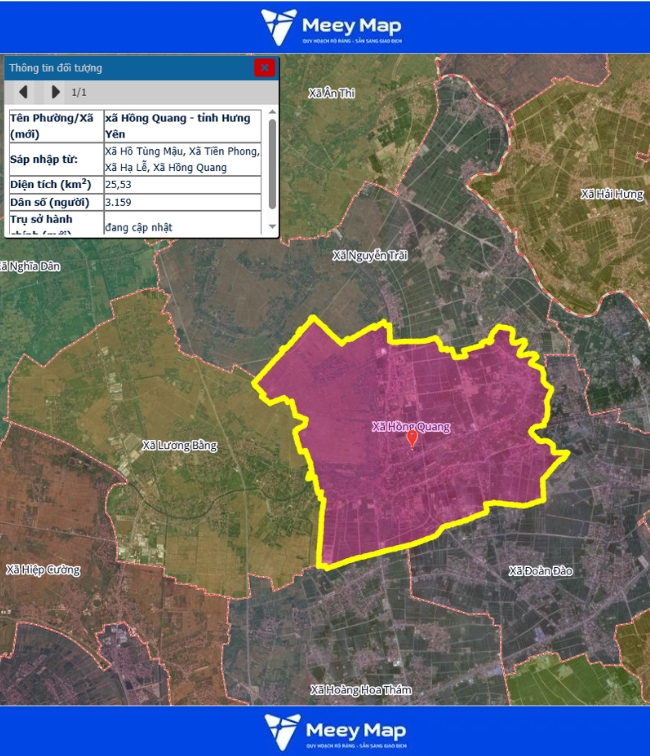Viewport: 650px width, 756px height.
Task: Click the 1/1 page indicator
Action: point(79,93)
